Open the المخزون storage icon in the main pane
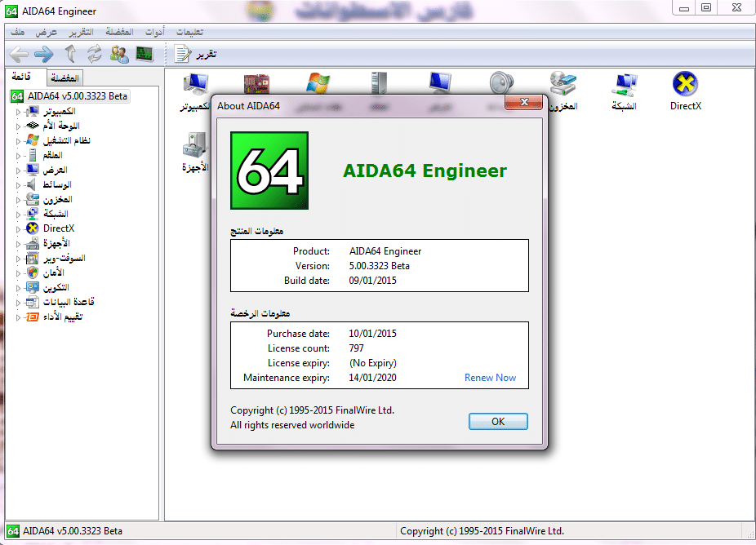This screenshot has height=545, width=756. coord(563,91)
